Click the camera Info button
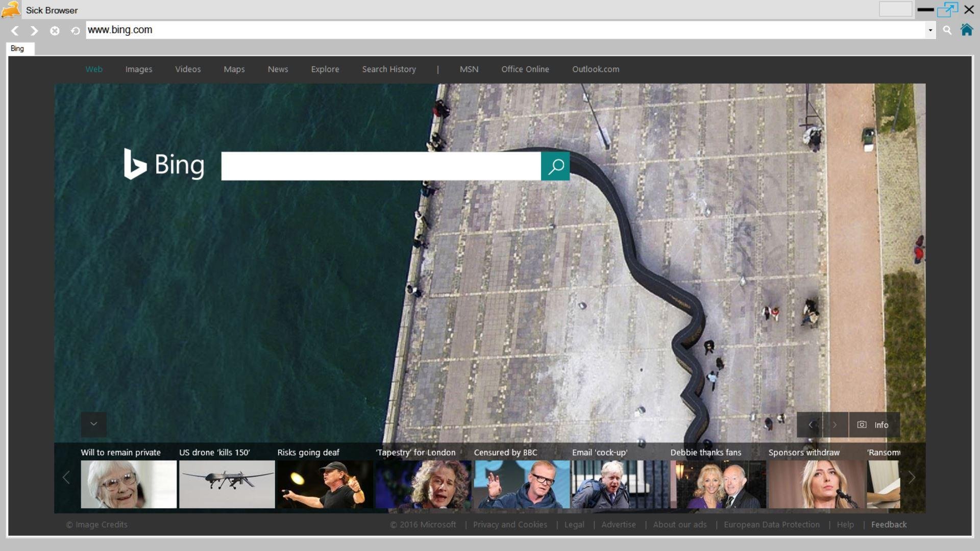 click(x=874, y=424)
